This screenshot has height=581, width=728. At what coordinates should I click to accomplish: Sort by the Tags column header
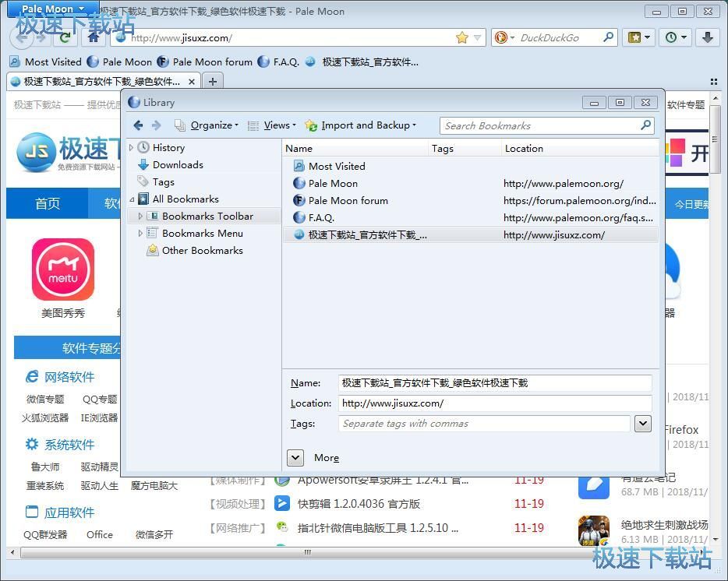point(465,149)
